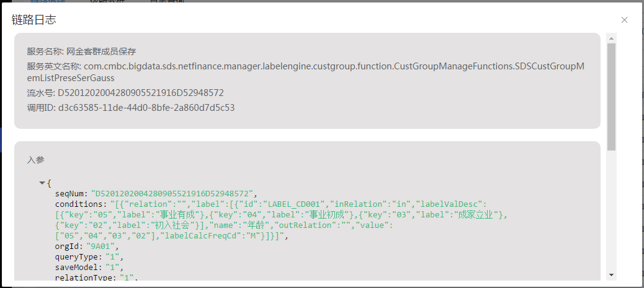Image resolution: width=644 pixels, height=288 pixels.
Task: Click the seqNum key in the JSON
Action: (70, 193)
